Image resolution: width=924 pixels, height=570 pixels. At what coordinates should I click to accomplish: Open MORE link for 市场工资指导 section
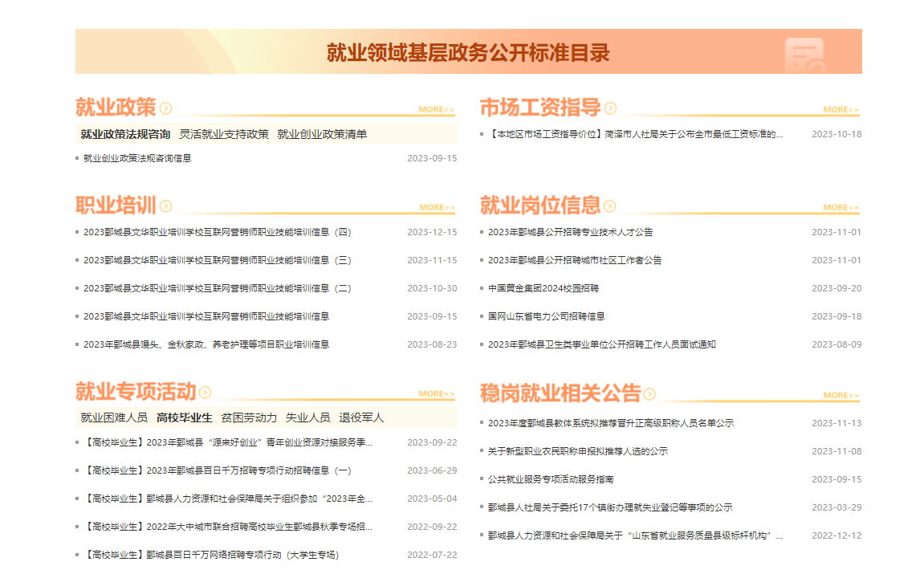click(841, 110)
